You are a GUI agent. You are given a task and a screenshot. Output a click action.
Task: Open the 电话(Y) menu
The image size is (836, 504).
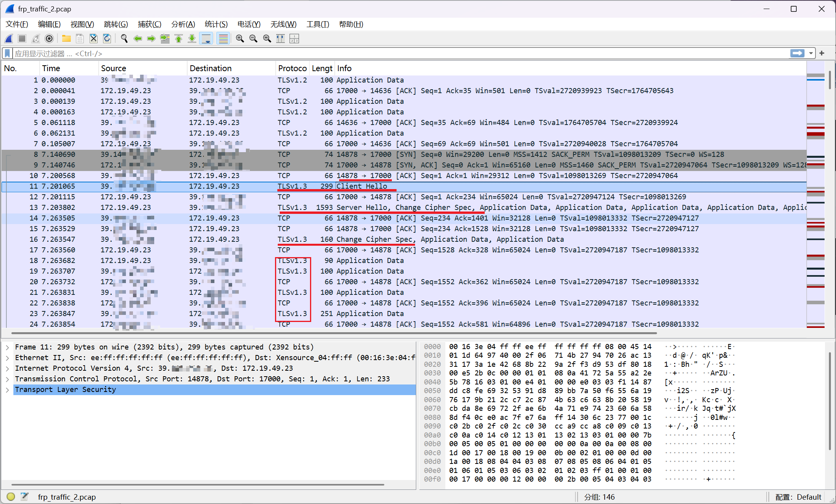click(249, 24)
